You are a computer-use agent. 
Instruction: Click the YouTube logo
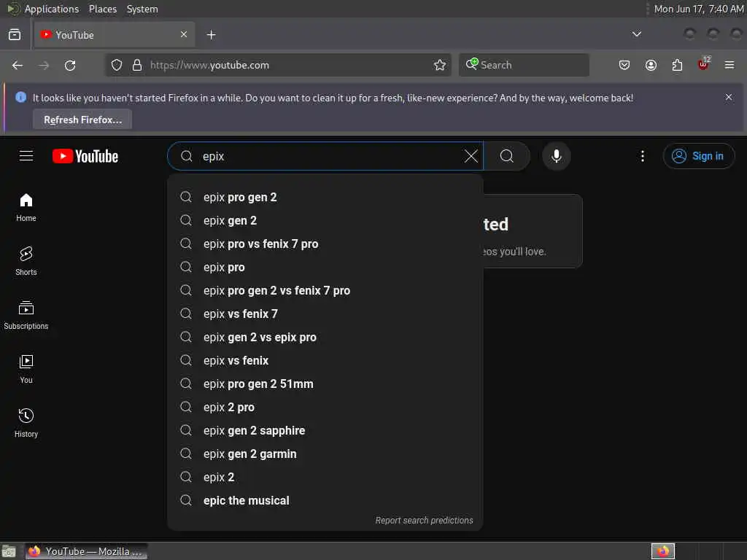point(85,156)
